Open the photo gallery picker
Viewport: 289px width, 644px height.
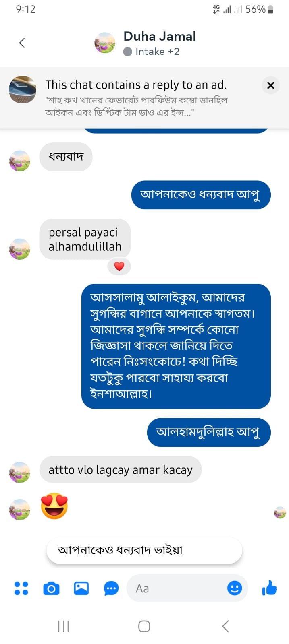[81, 588]
